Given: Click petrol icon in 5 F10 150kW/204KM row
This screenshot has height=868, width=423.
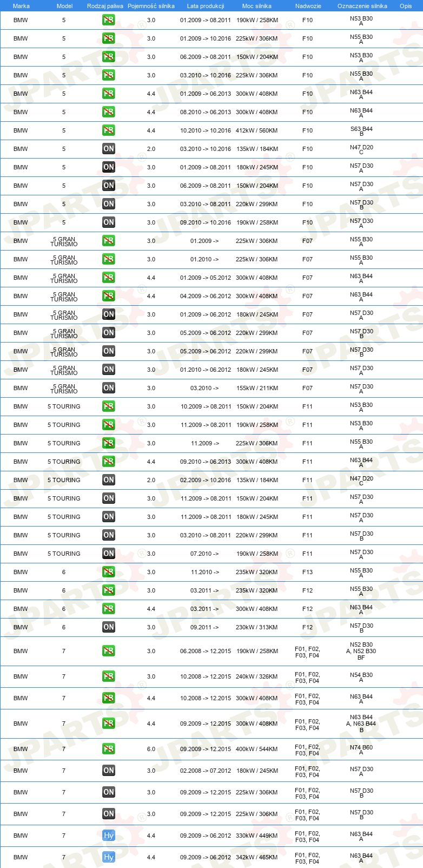Looking at the screenshot, I should (109, 57).
